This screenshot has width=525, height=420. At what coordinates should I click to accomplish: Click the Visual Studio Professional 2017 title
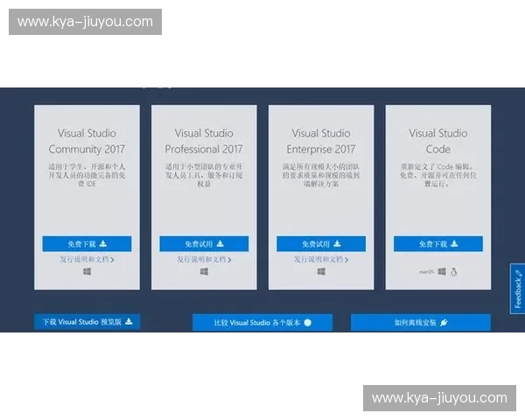[204, 141]
